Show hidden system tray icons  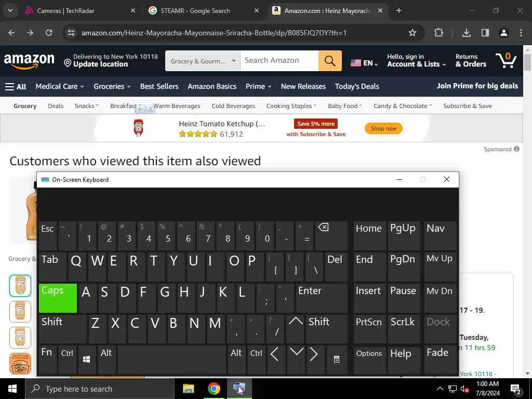click(x=440, y=389)
